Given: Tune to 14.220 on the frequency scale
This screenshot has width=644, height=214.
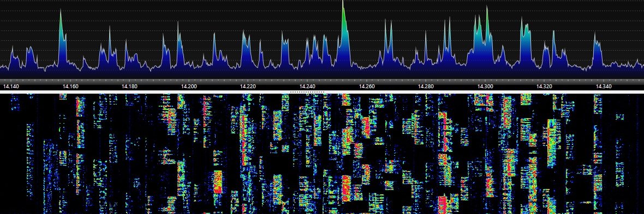Looking at the screenshot, I should [x=248, y=87].
